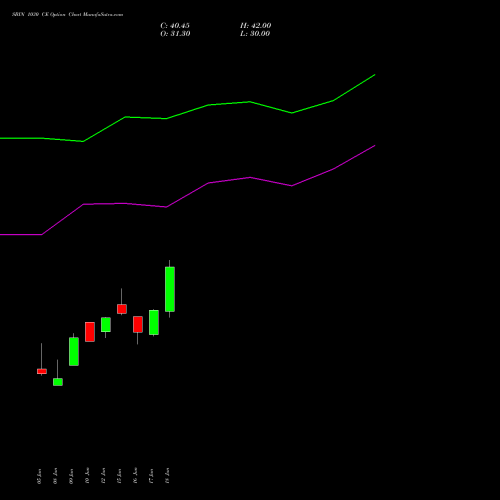Click the '16 Jun' date axis label
Screen dimensions: 500x500
click(135, 476)
